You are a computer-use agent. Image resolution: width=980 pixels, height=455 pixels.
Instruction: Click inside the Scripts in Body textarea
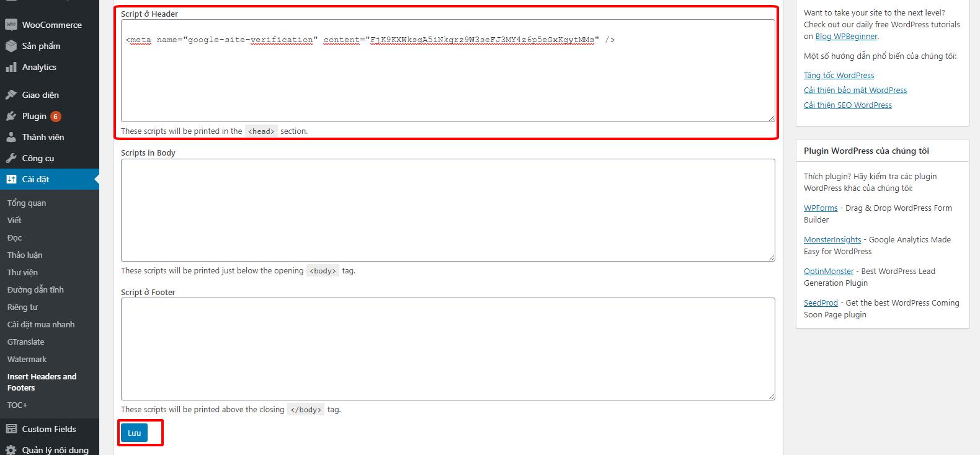pos(448,210)
